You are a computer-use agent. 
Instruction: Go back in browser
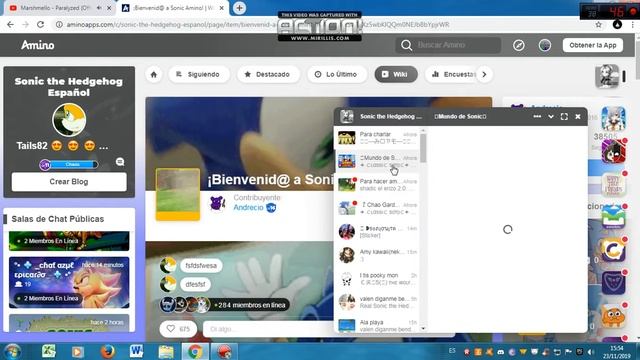[x=11, y=25]
